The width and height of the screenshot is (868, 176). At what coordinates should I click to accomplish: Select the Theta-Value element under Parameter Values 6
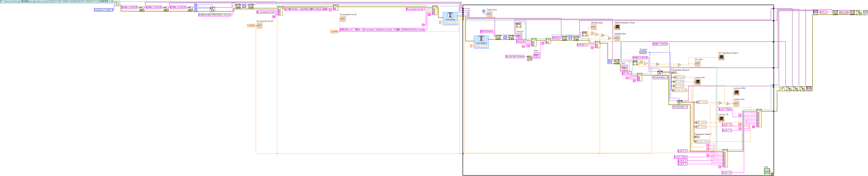point(680,90)
